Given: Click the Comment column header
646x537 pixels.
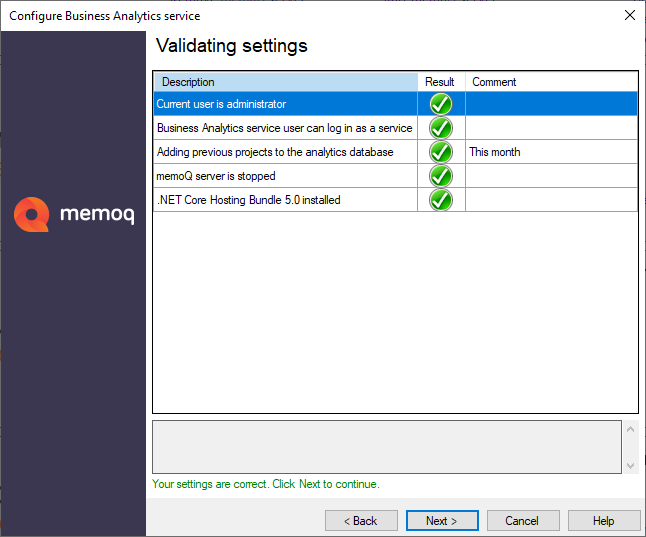Looking at the screenshot, I should tap(550, 82).
